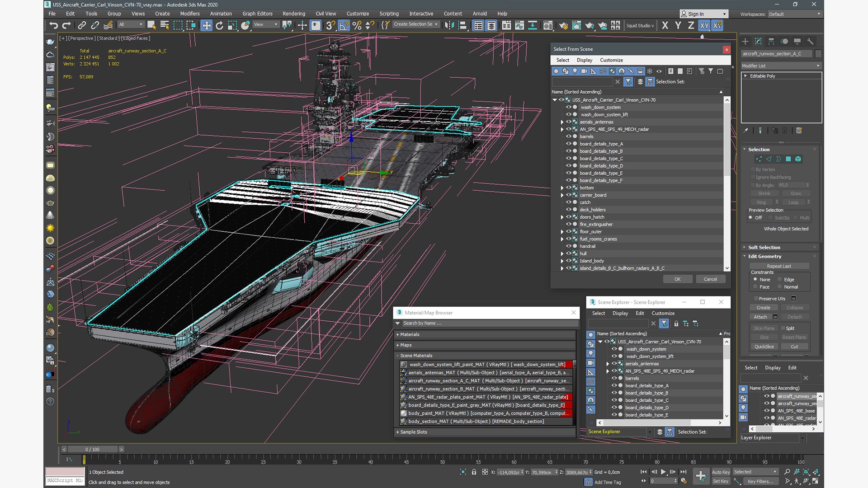Open Customize menu in Select From Scene dialog
This screenshot has width=868, height=488.
[611, 60]
